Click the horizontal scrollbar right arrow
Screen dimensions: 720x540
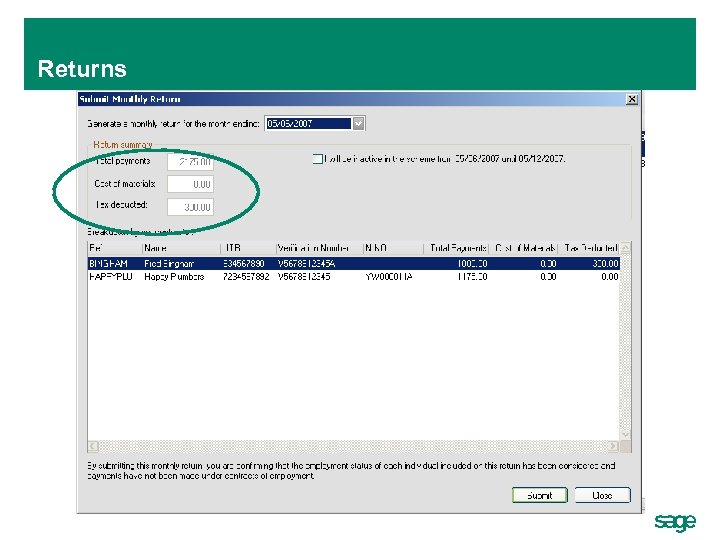click(x=613, y=446)
